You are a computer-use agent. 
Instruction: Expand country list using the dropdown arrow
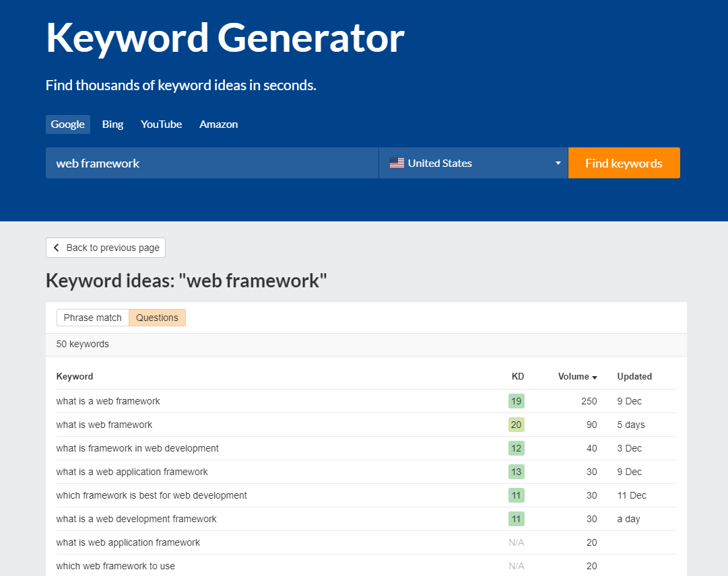pyautogui.click(x=558, y=164)
